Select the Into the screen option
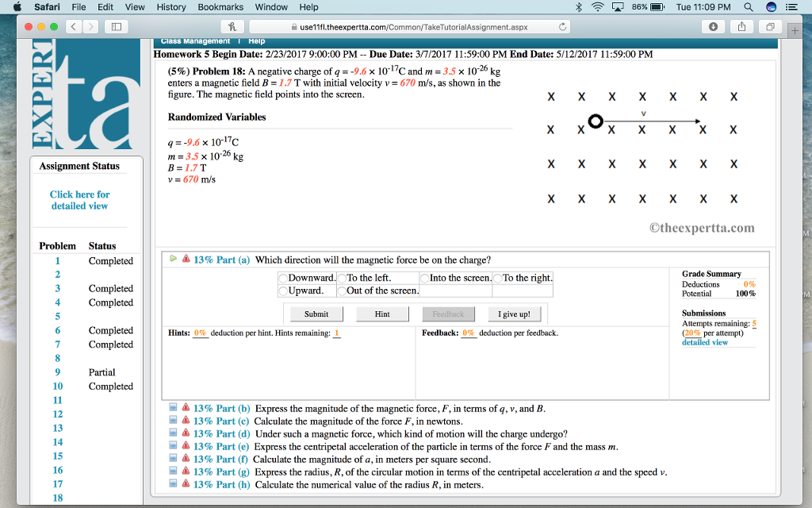812x508 pixels. point(425,279)
